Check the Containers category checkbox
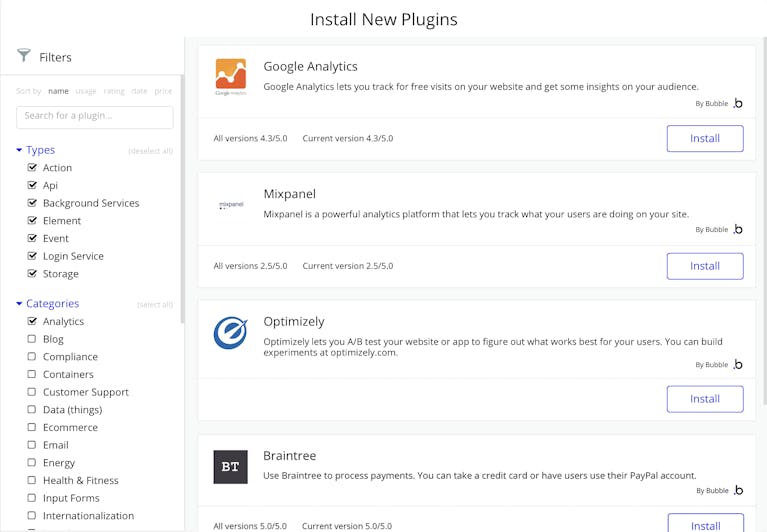This screenshot has height=532, width=767. (32, 374)
